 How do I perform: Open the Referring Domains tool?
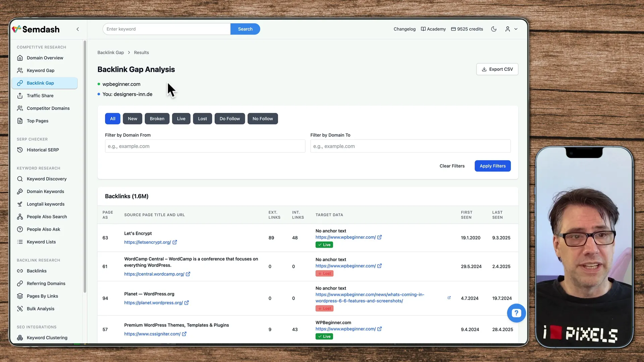click(x=46, y=283)
